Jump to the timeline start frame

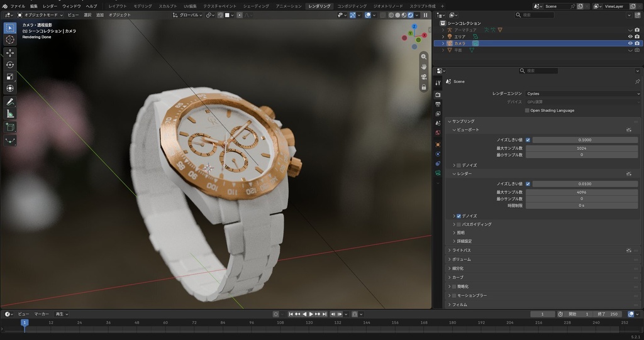(291, 314)
